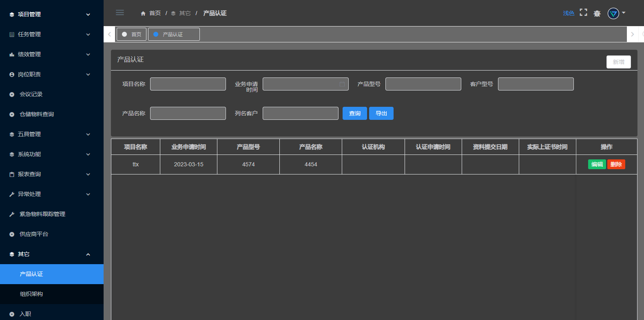
Task: Focus the 项目名称 input field
Action: coord(188,84)
